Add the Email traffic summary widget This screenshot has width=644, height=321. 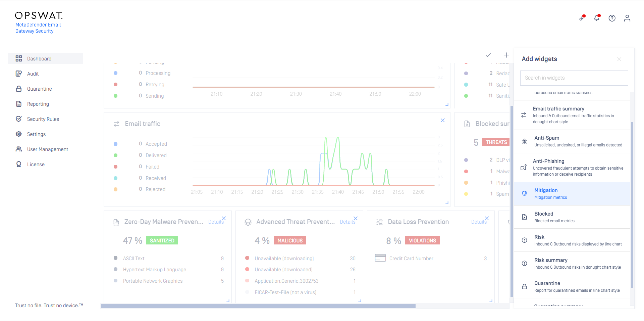pyautogui.click(x=572, y=115)
